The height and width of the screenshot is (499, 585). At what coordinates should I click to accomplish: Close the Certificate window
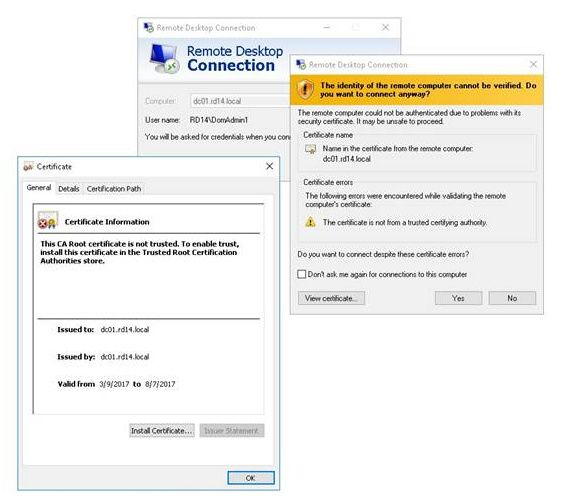(x=269, y=166)
